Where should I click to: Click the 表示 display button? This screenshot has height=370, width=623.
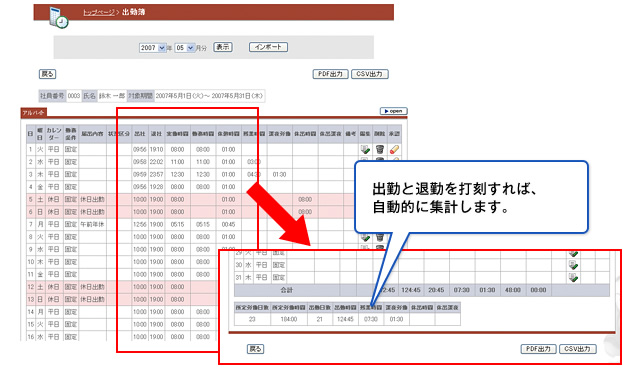[x=223, y=47]
